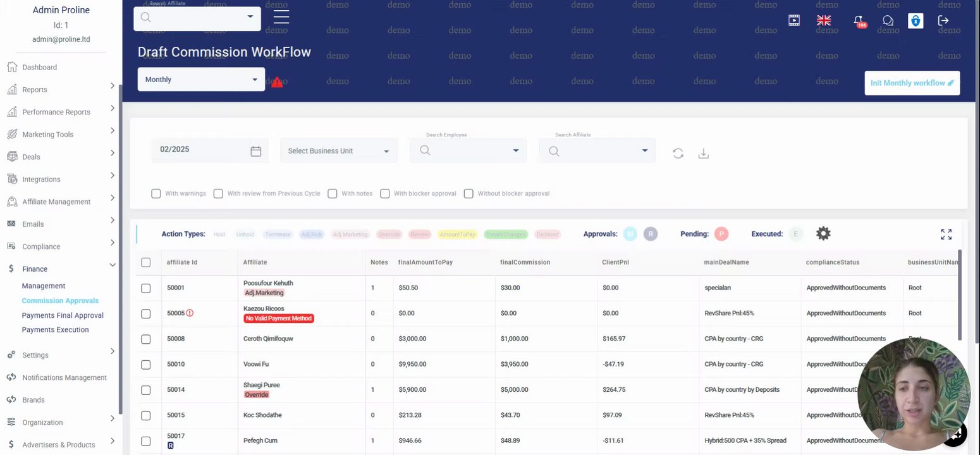Image resolution: width=980 pixels, height=455 pixels.
Task: Open the Monthly workflow dropdown
Action: [201, 80]
